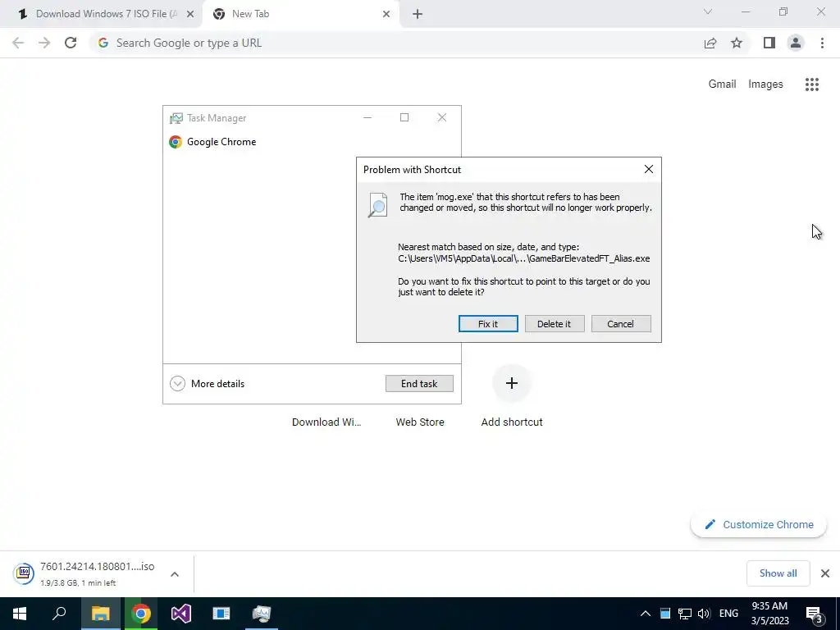Open File Explorer from the taskbar
The image size is (840, 630).
point(100,614)
